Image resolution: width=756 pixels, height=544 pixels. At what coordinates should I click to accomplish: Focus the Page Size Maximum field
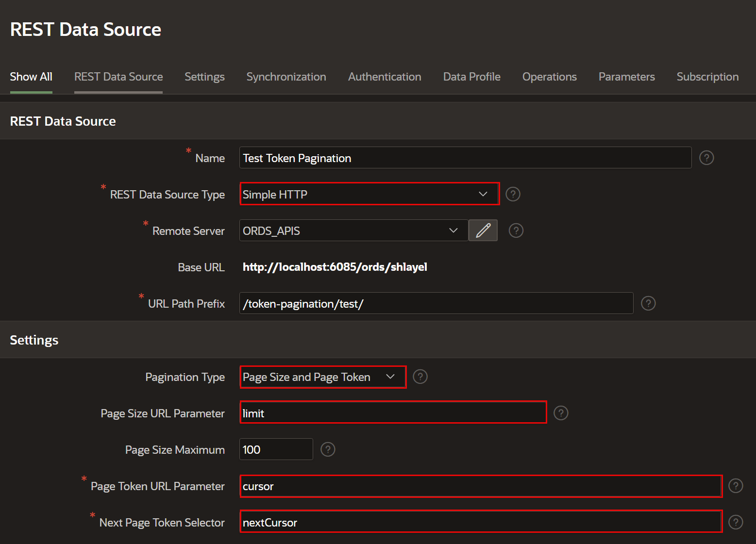tap(275, 449)
